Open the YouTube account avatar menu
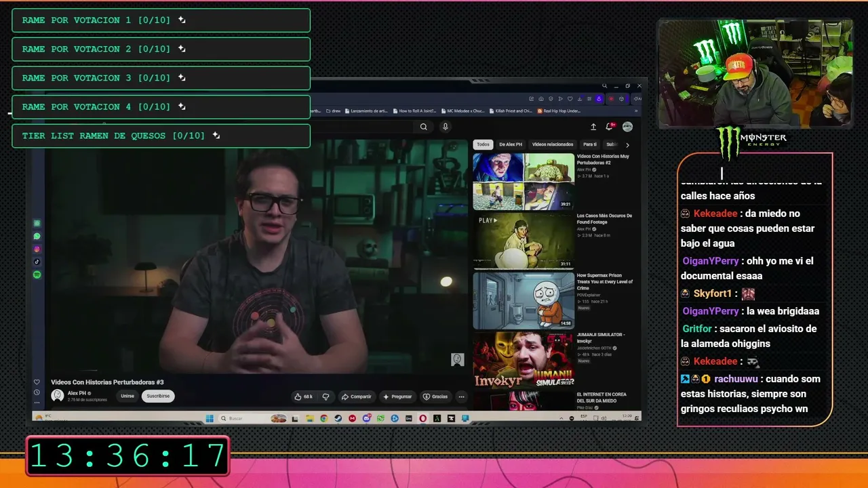Image resolution: width=868 pixels, height=488 pixels. point(627,127)
